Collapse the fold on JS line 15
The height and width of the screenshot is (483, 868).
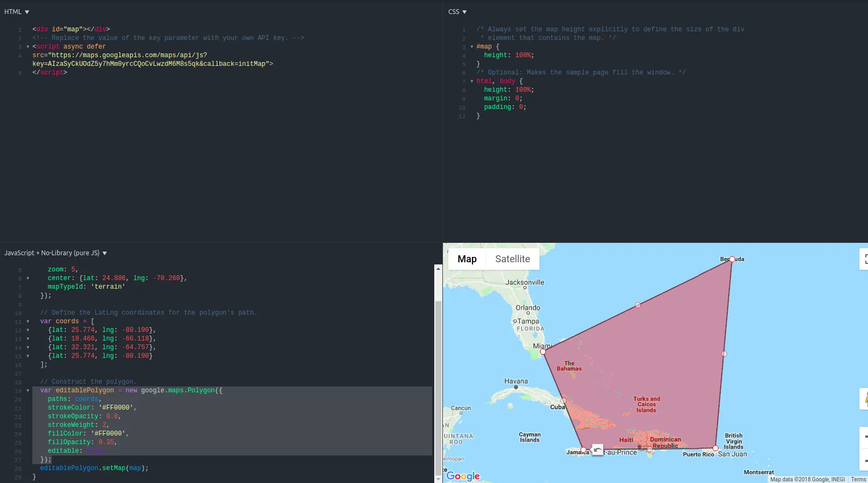point(28,356)
